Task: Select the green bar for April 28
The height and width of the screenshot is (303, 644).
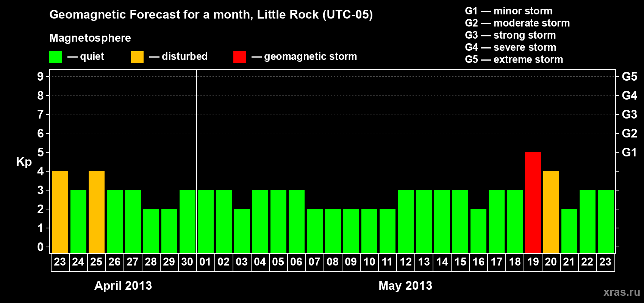Action: (151, 231)
